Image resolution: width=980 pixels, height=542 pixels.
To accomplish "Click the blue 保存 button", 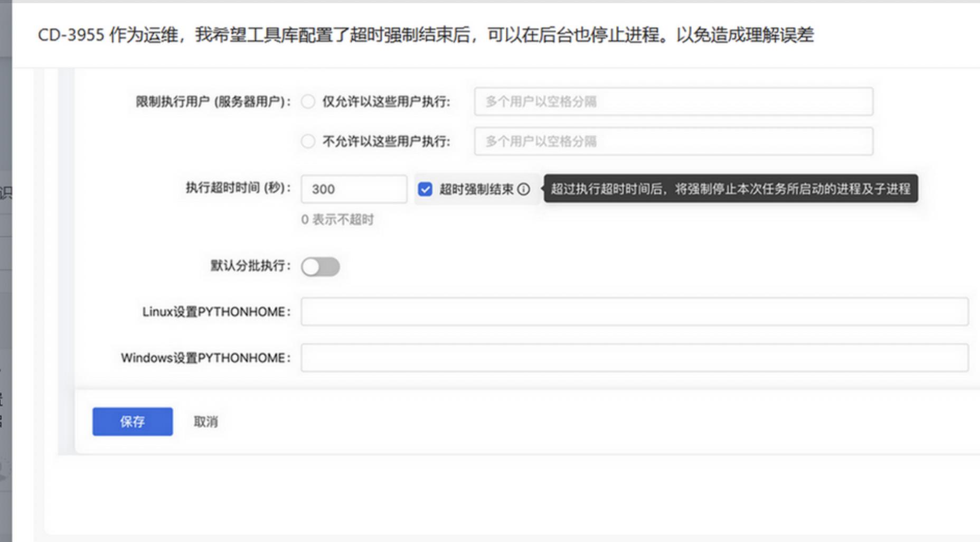I will (132, 420).
